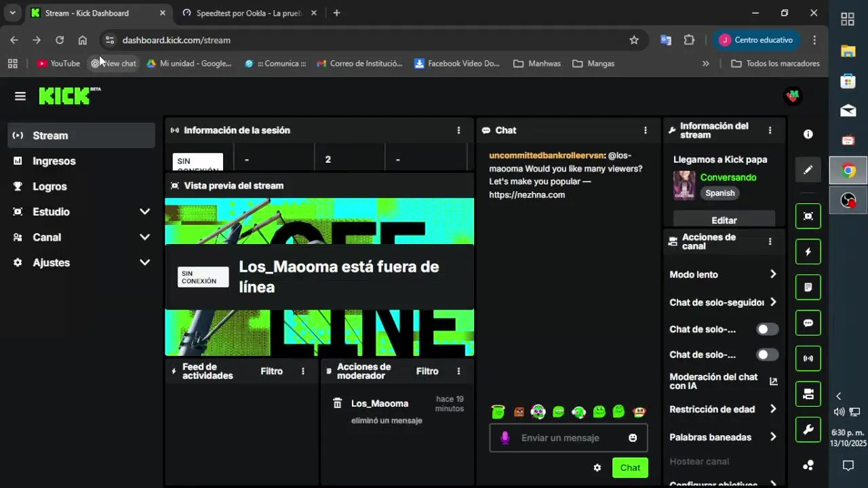Screen dimensions: 868x488
Task: Open YouTube bookmark
Action: pyautogui.click(x=58, y=63)
